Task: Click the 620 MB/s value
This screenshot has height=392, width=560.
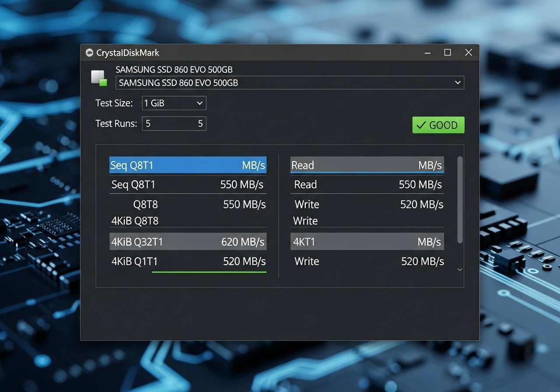Action: (x=243, y=241)
